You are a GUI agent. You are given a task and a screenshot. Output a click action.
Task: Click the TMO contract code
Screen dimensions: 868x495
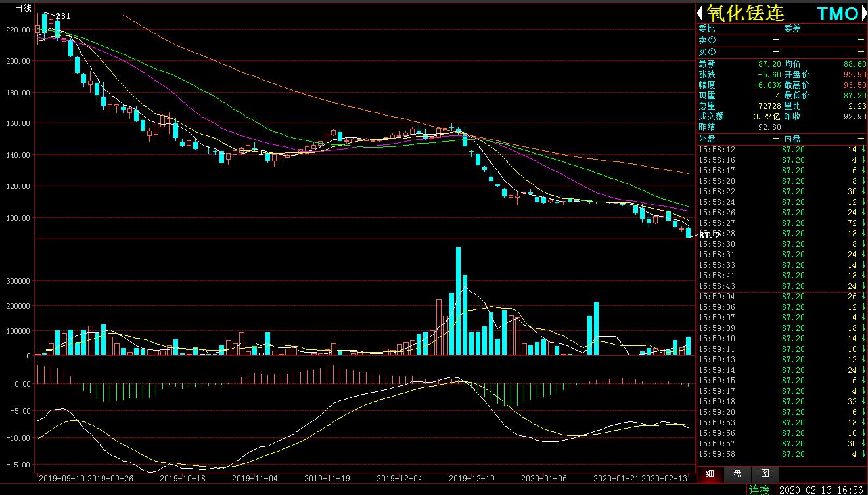pos(837,13)
